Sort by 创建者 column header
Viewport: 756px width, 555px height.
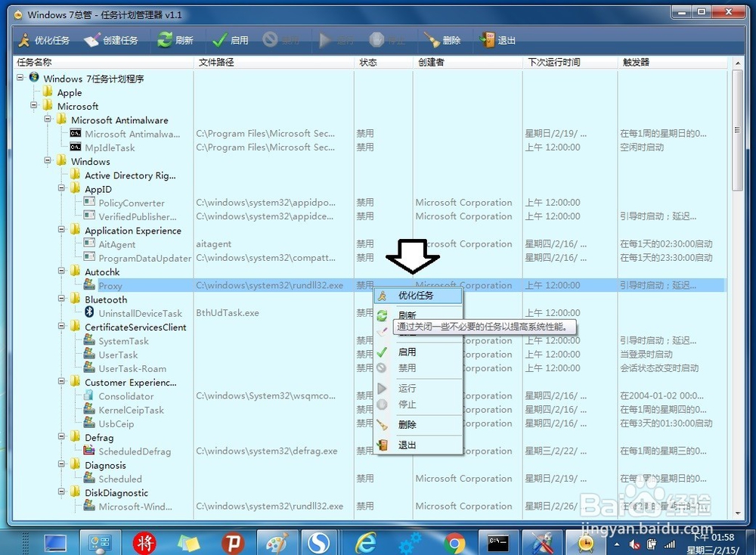(468, 62)
